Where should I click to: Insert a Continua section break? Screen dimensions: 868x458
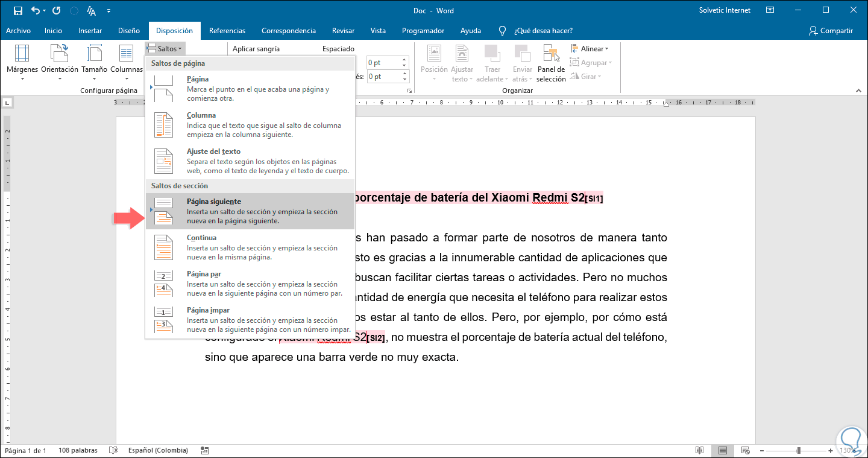pyautogui.click(x=250, y=247)
